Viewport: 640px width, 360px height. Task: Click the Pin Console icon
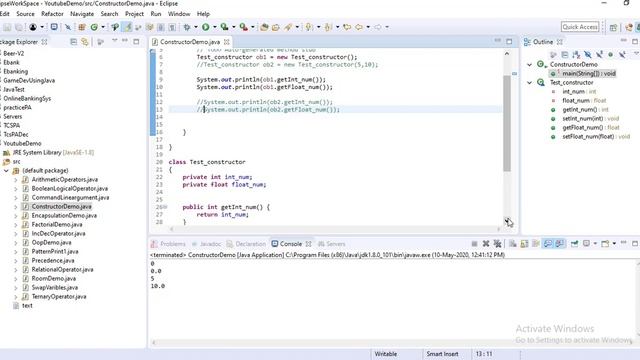click(x=574, y=244)
